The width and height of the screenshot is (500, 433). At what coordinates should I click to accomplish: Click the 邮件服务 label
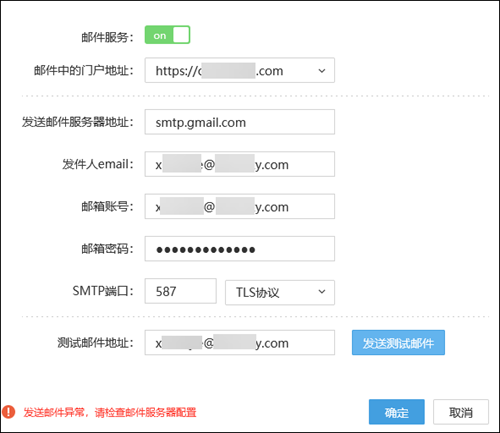coord(107,37)
